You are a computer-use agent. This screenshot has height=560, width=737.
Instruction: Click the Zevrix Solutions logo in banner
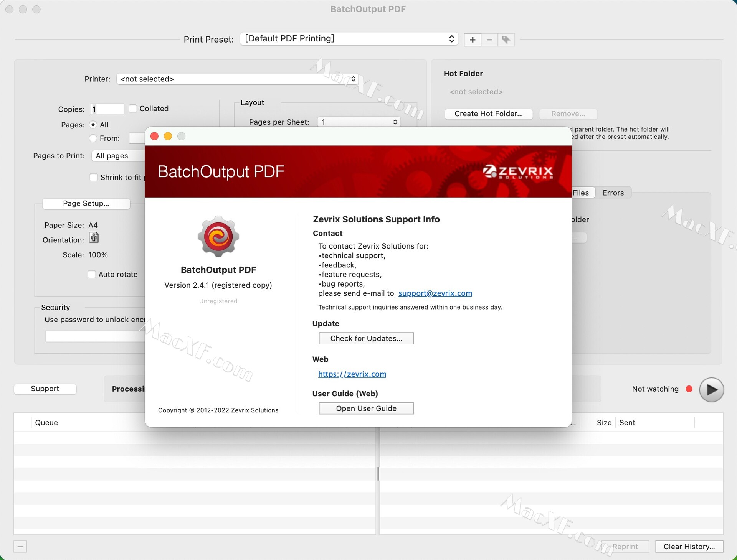point(518,171)
